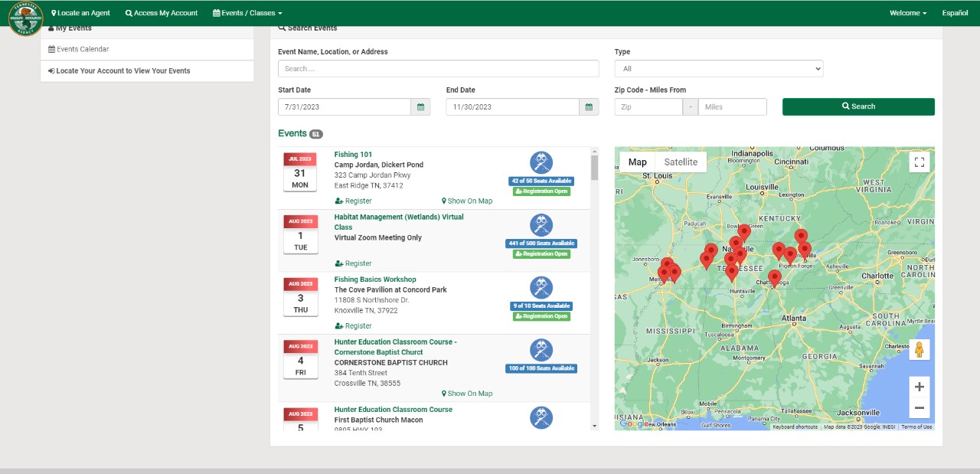Click the 100 of 100 Seats Available badge
Screen dimensions: 980x474
[x=541, y=368]
